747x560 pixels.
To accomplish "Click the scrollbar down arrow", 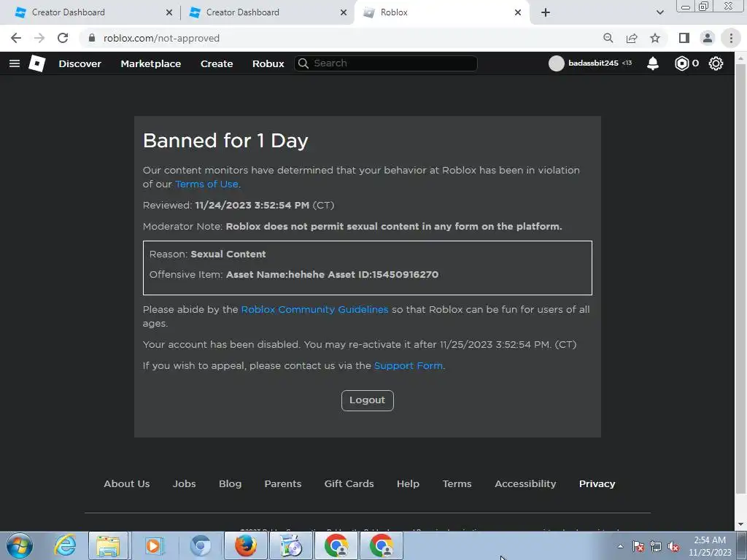I will [741, 525].
